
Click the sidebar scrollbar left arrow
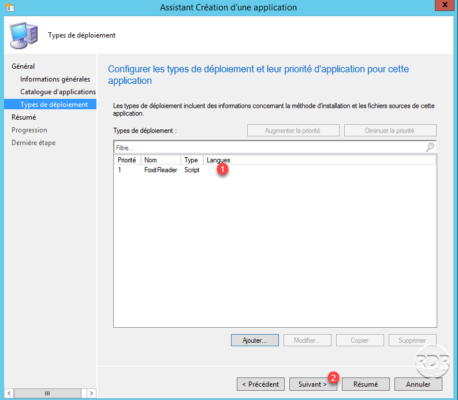coord(9,393)
